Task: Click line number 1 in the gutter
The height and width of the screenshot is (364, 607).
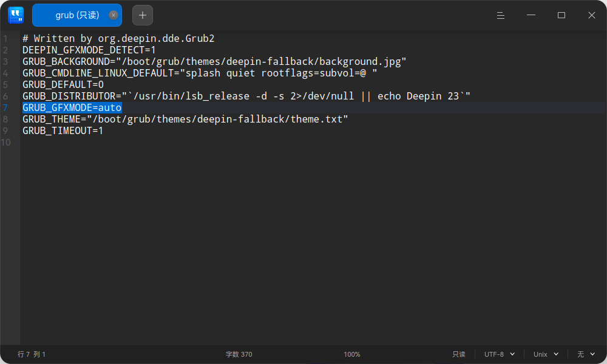Action: (x=5, y=39)
